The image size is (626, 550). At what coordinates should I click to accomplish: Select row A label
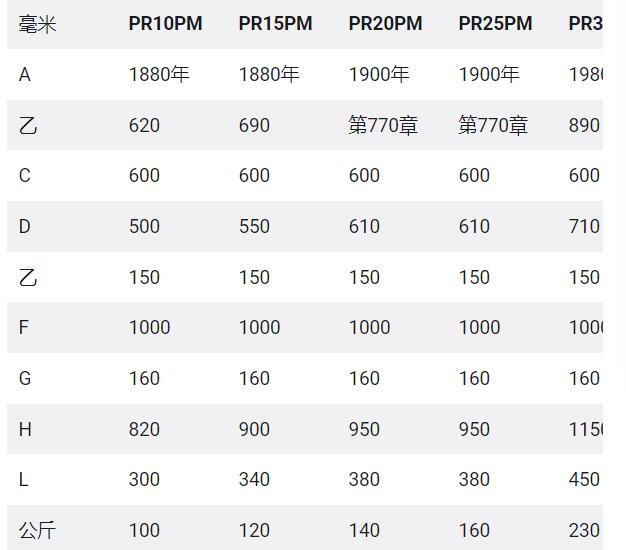[24, 75]
